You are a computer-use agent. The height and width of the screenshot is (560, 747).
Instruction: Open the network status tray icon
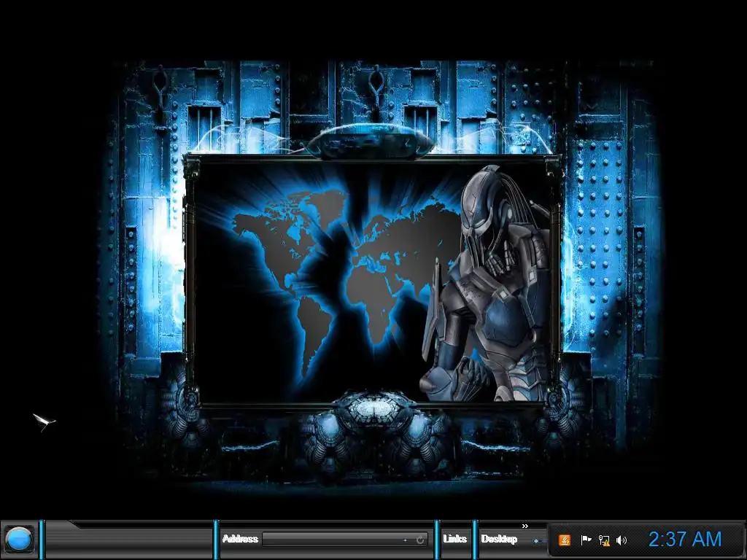tap(604, 540)
